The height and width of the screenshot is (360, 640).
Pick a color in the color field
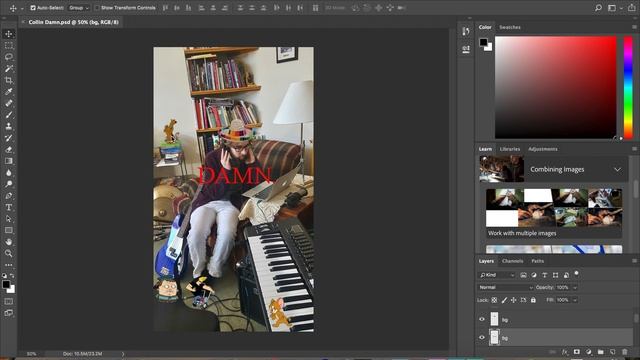coord(556,87)
